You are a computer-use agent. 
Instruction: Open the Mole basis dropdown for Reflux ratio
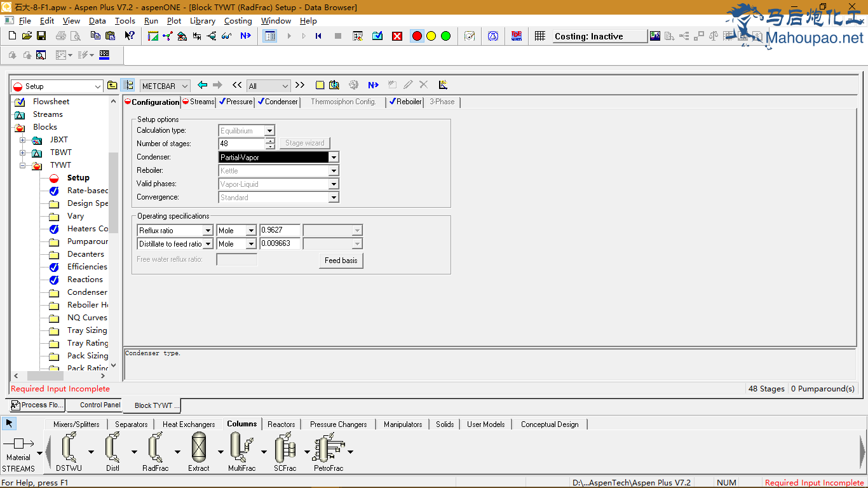pyautogui.click(x=251, y=231)
